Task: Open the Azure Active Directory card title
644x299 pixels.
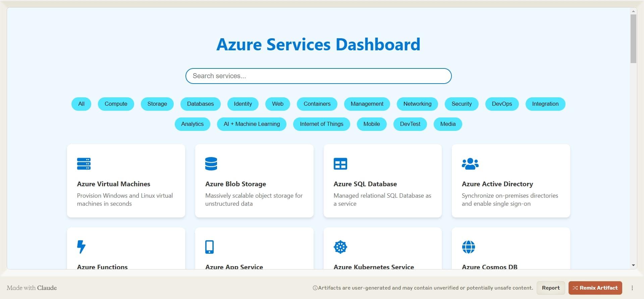Action: [x=497, y=184]
